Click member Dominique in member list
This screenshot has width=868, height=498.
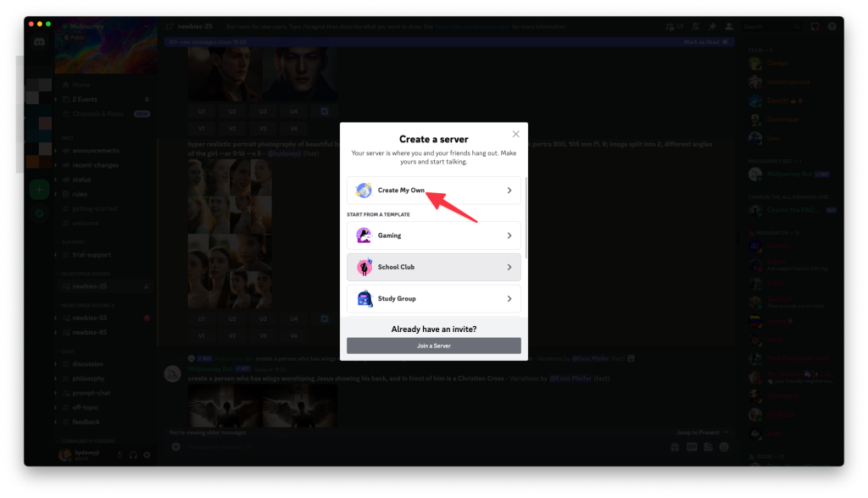point(792,119)
